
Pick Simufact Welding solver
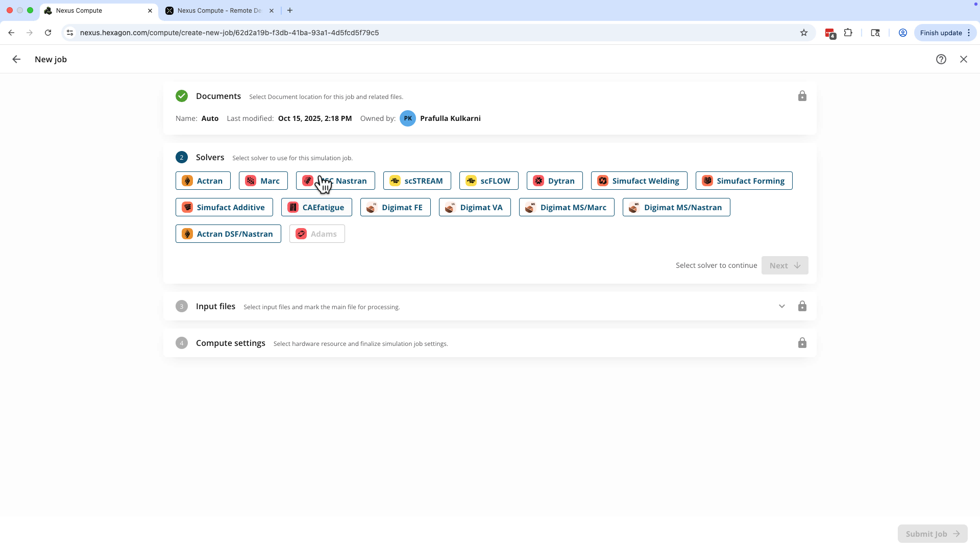(639, 181)
